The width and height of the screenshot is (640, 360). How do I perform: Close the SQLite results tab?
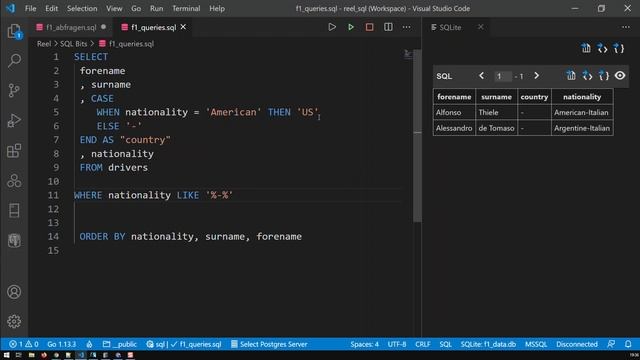click(x=480, y=27)
